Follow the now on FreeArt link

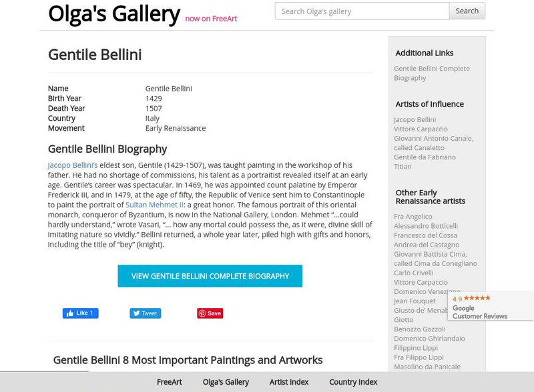[211, 19]
